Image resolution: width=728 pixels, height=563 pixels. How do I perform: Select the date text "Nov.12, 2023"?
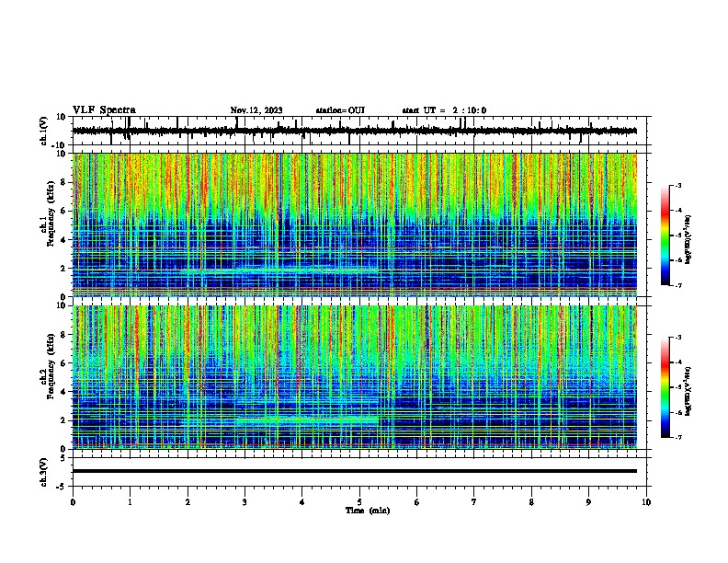tap(256, 110)
